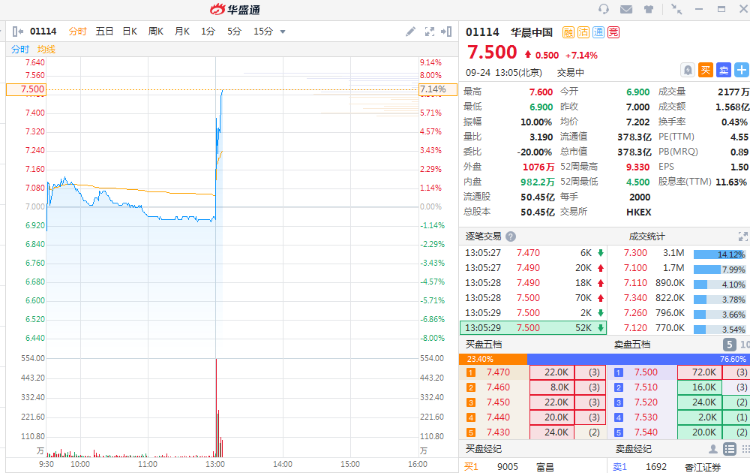750x473 pixels.
Task: Select ask level 4 price 7.530
Action: point(646,418)
